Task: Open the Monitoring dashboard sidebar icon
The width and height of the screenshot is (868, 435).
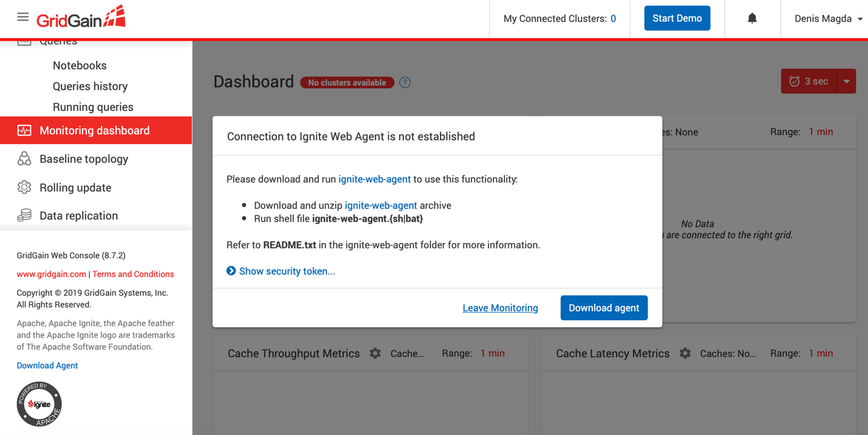Action: pyautogui.click(x=24, y=130)
